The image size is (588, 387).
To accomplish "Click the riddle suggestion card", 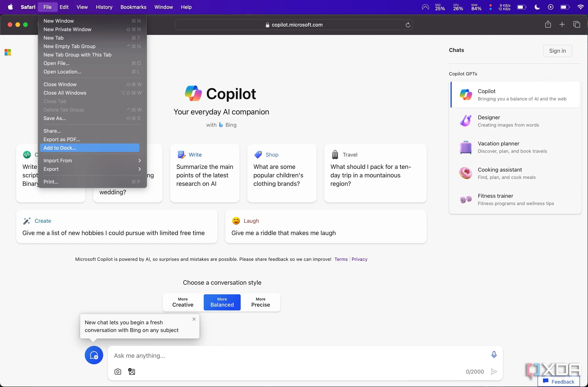I will 326,227.
